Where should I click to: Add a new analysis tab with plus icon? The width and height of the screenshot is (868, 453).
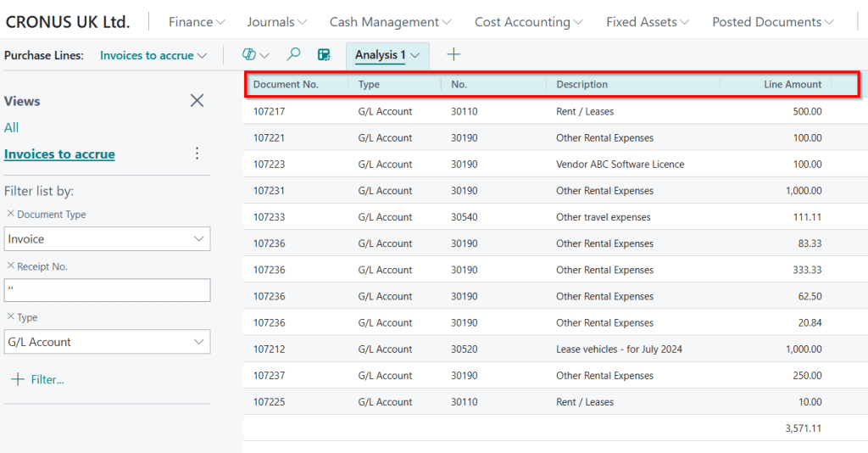(x=453, y=55)
